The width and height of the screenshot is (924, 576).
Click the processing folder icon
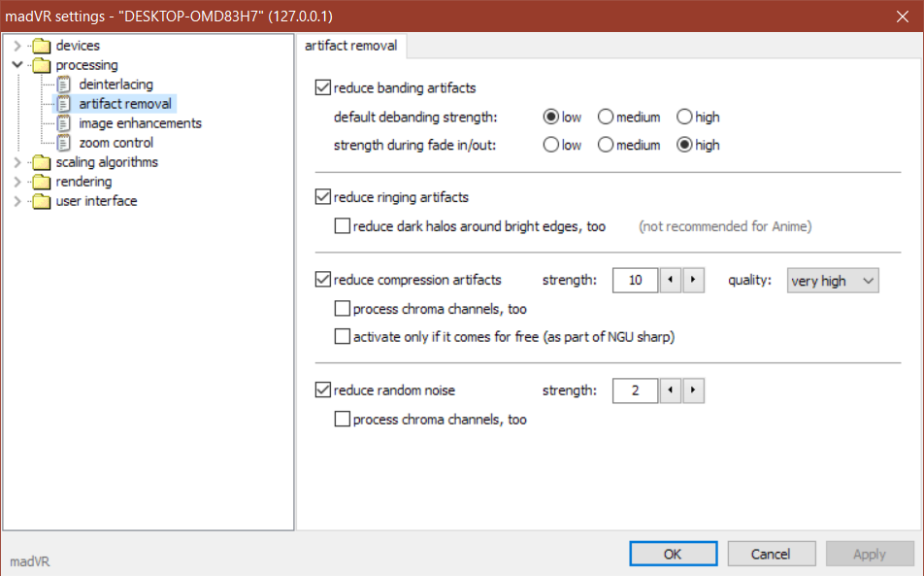tap(41, 65)
